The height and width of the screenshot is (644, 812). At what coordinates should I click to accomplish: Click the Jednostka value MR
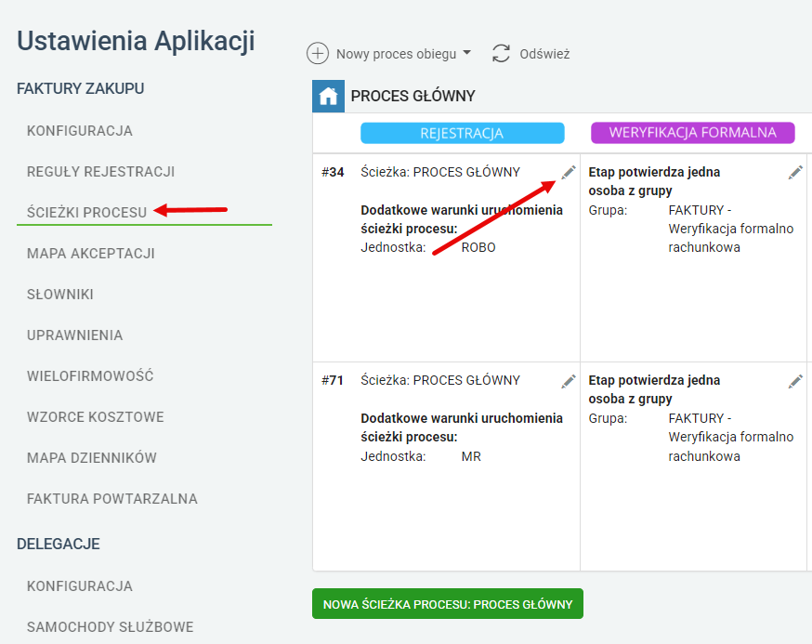point(471,456)
